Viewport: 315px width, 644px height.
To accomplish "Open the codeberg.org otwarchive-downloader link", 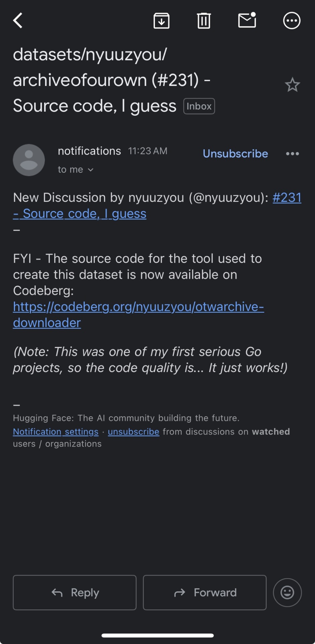I will (138, 315).
